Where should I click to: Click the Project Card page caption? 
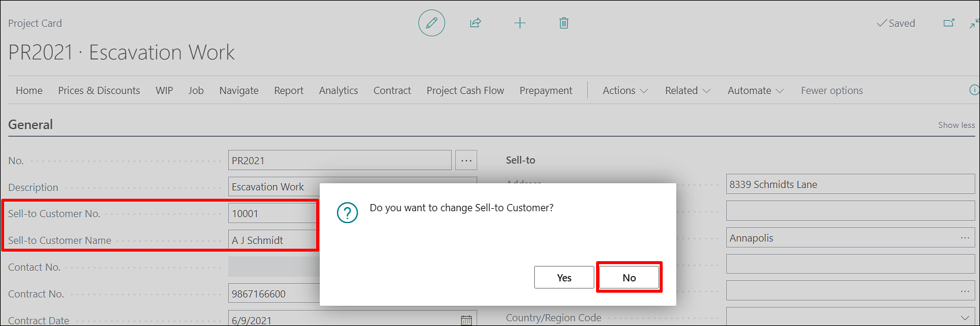click(35, 23)
